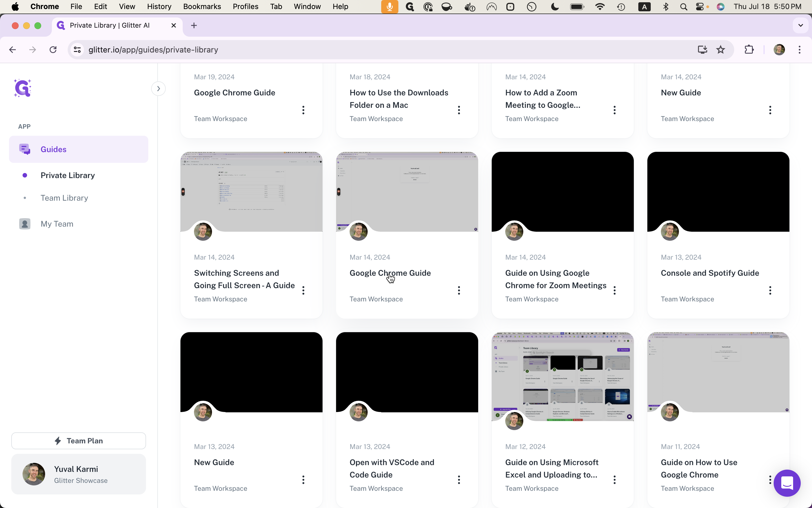Bookmark this page with star icon
The width and height of the screenshot is (812, 508).
[720, 50]
